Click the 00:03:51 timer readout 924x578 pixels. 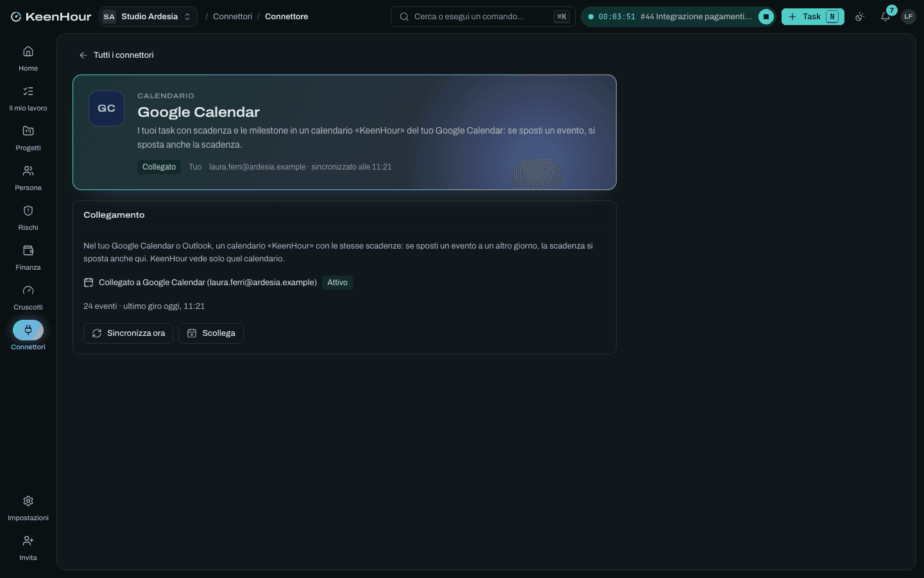(617, 17)
